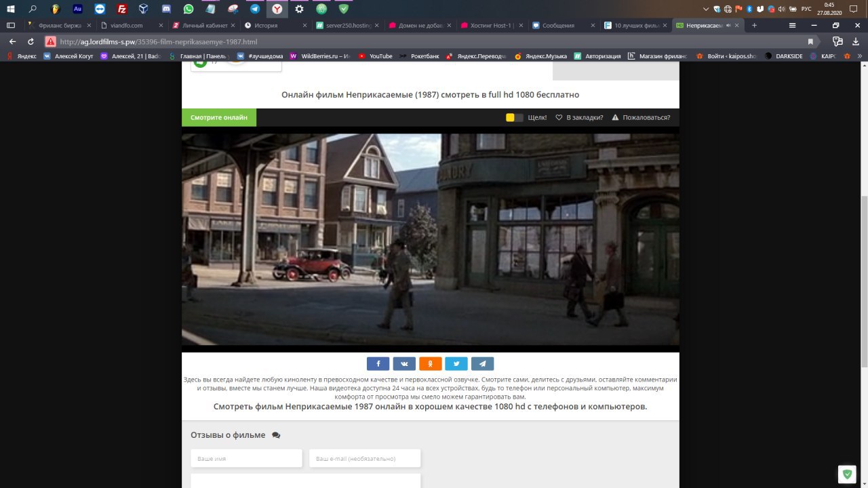Screen dimensions: 868x488
Task: Share via Odnoklassniki orange button
Action: [430, 363]
